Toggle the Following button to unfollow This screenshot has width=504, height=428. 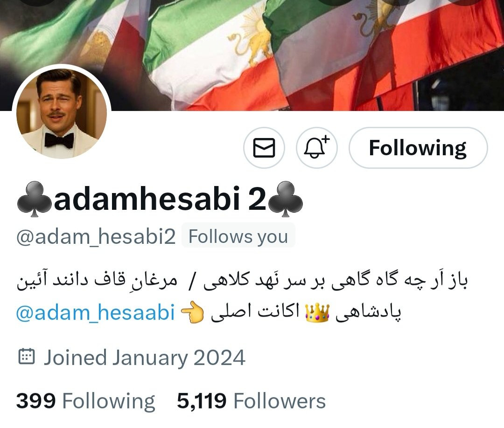tap(418, 148)
